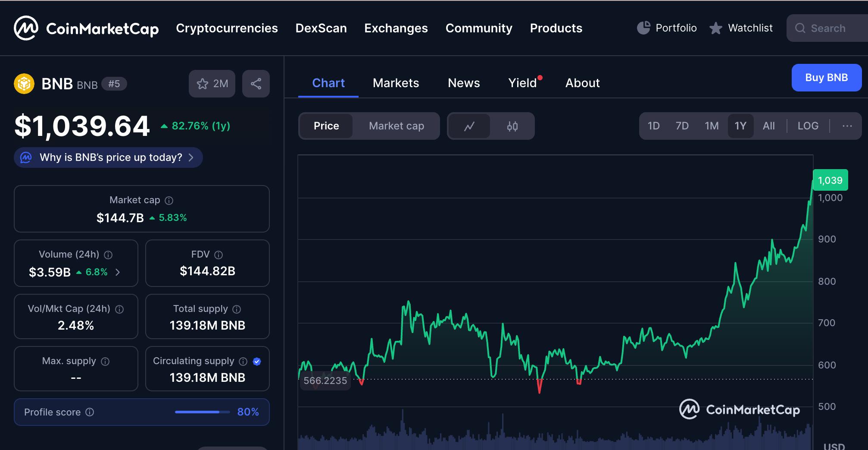The width and height of the screenshot is (868, 450).
Task: Select the Market cap chart toggle
Action: click(x=397, y=126)
